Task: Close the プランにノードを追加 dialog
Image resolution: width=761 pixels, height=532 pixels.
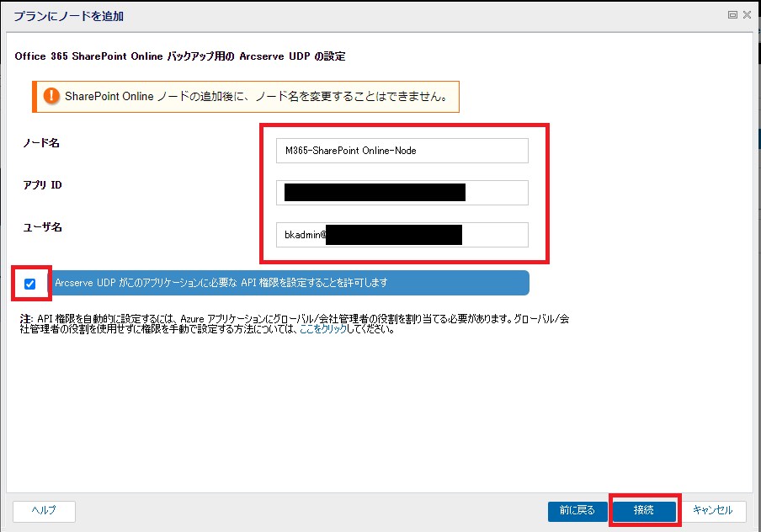Action: pos(747,15)
